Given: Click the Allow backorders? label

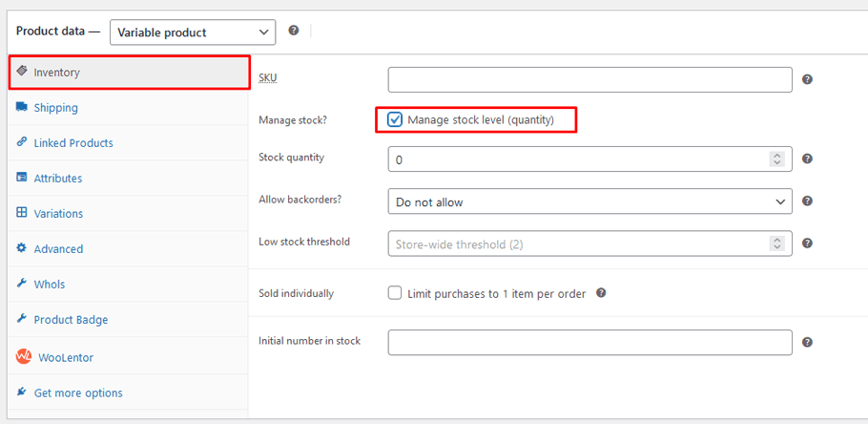Looking at the screenshot, I should pos(300,199).
